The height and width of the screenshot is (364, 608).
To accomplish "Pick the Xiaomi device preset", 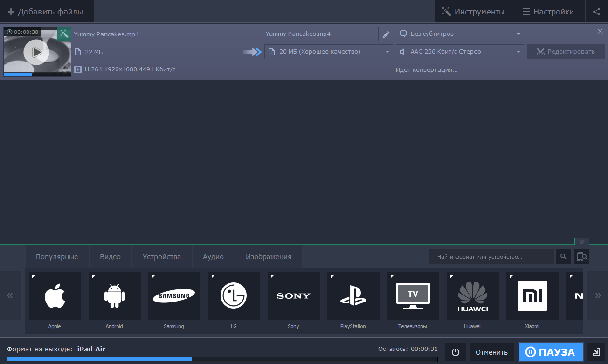I will [532, 296].
